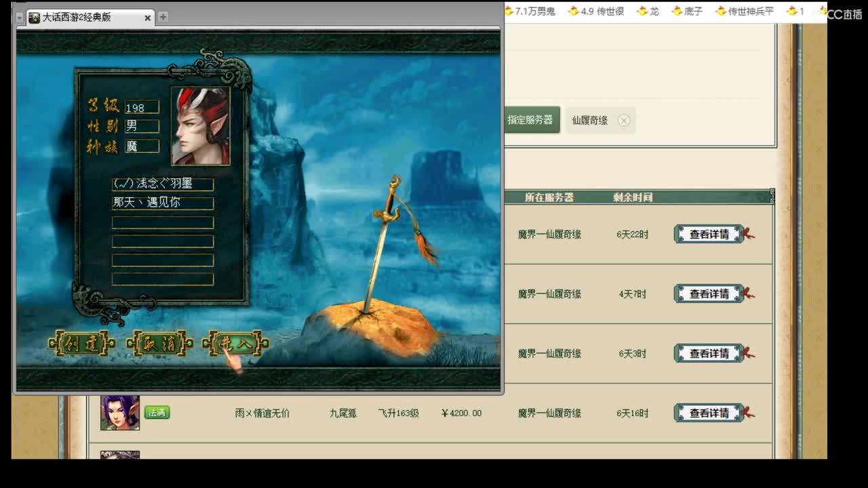Click the chick icon beside 4.9 传世很
The width and height of the screenshot is (868, 488).
point(574,11)
